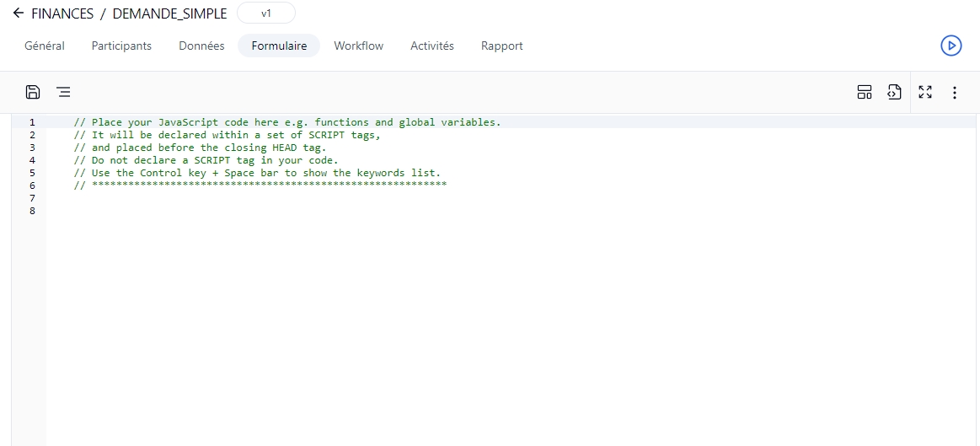Place cursor on empty line 7 of editor

[253, 198]
